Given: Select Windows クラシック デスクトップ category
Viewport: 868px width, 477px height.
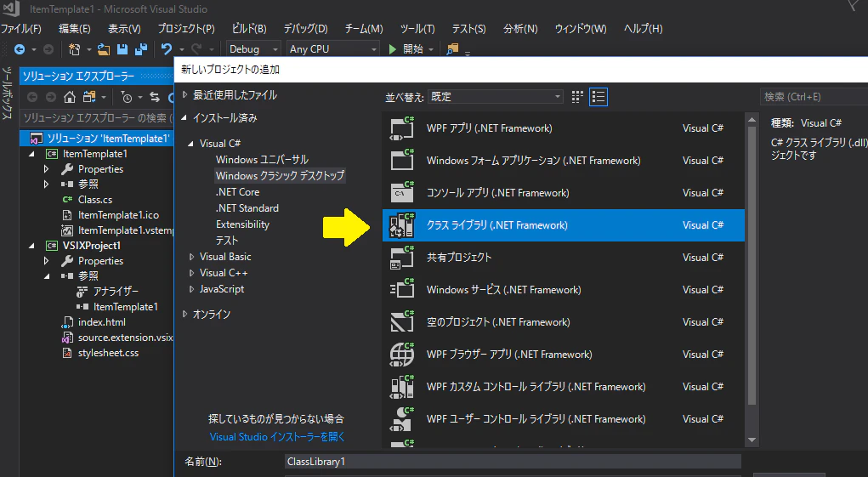Looking at the screenshot, I should [x=280, y=175].
